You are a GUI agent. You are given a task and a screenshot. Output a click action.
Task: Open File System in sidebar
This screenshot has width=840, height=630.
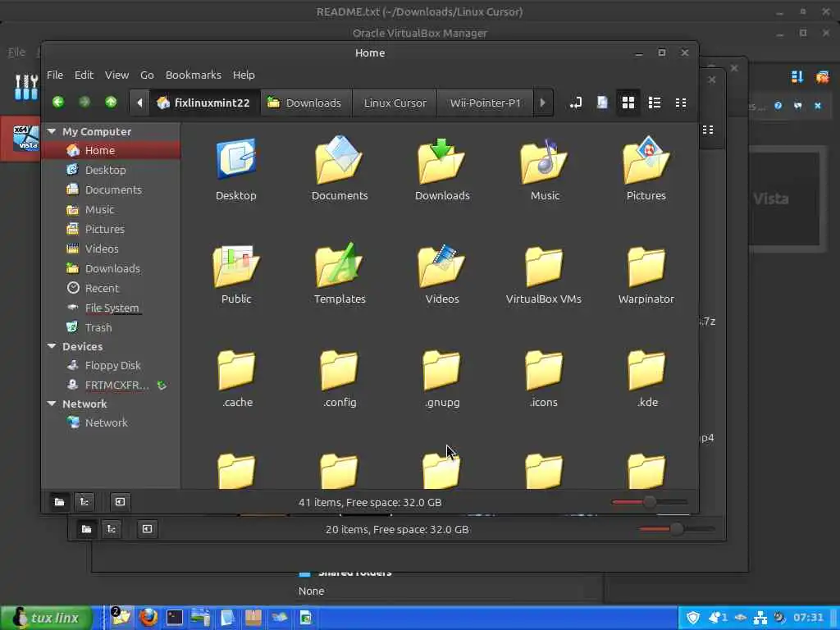111,308
